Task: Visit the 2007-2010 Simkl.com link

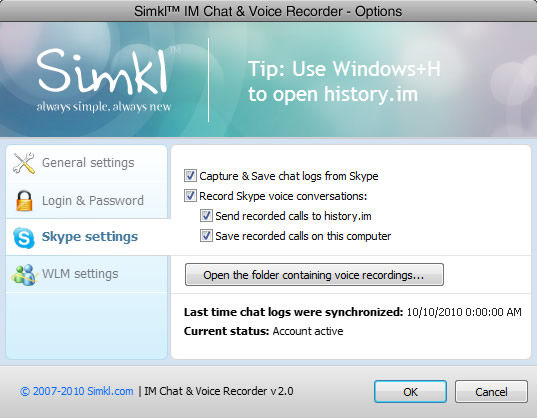Action: pos(77,391)
